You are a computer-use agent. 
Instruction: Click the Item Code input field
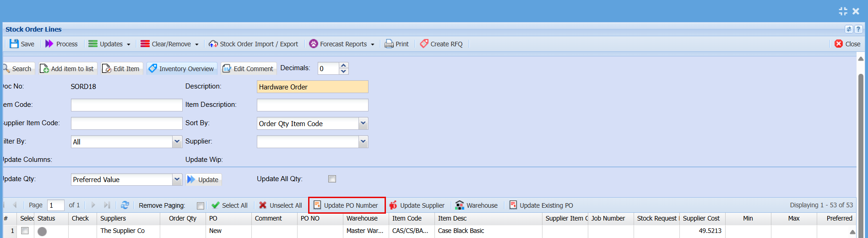click(x=126, y=105)
